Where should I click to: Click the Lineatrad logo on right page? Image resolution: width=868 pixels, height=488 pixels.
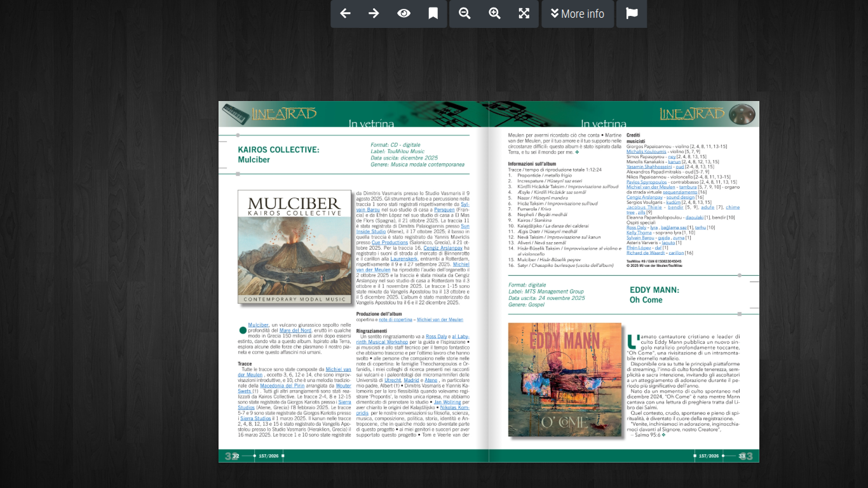[691, 114]
